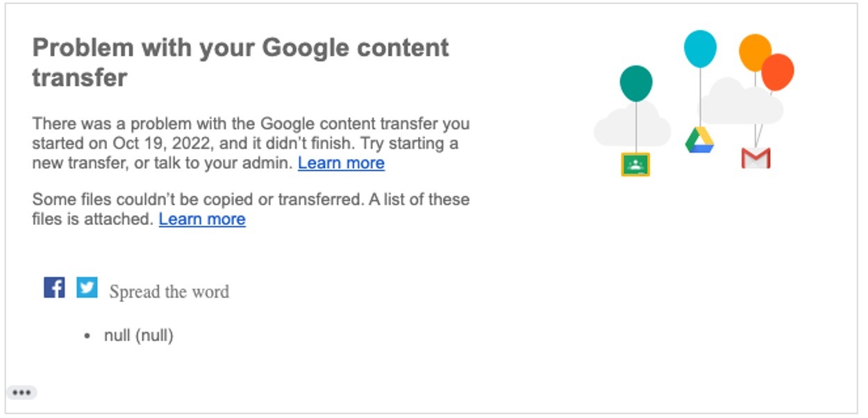Click the Facebook share icon
This screenshot has width=868, height=418.
point(54,287)
